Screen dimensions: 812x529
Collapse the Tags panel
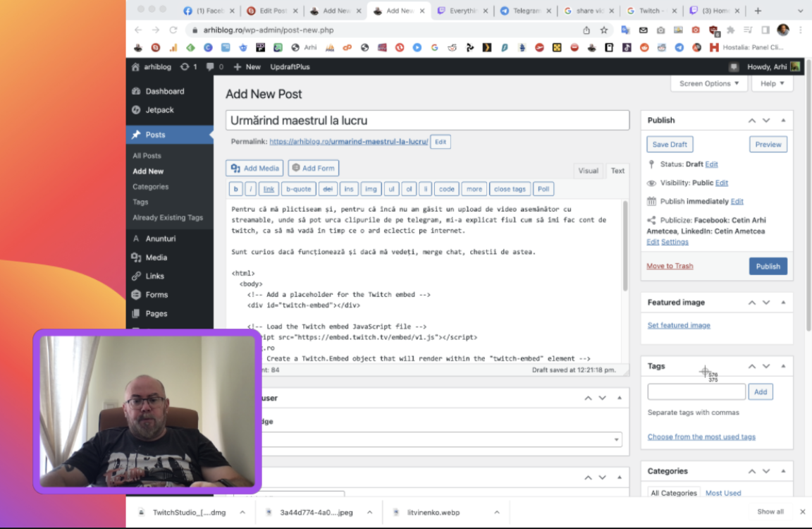coord(783,366)
